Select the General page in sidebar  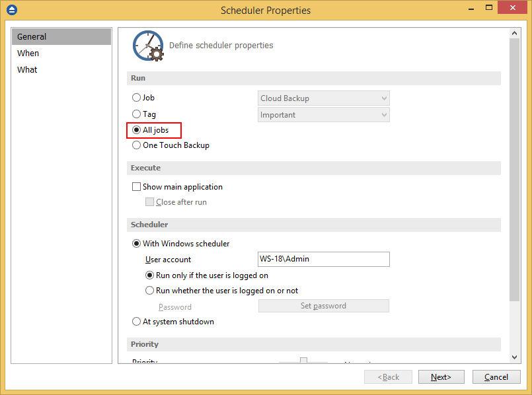click(x=32, y=37)
